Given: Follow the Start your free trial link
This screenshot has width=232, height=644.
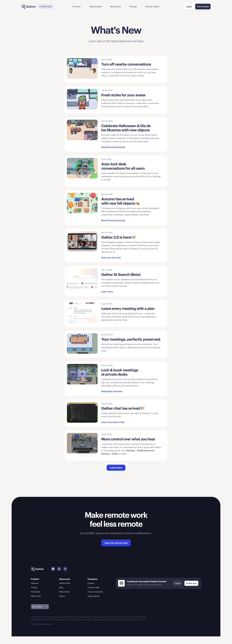Looking at the screenshot, I should [111, 258].
